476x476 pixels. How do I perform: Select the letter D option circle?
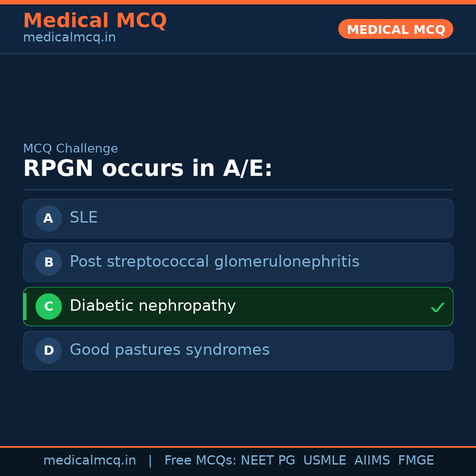pos(48,350)
